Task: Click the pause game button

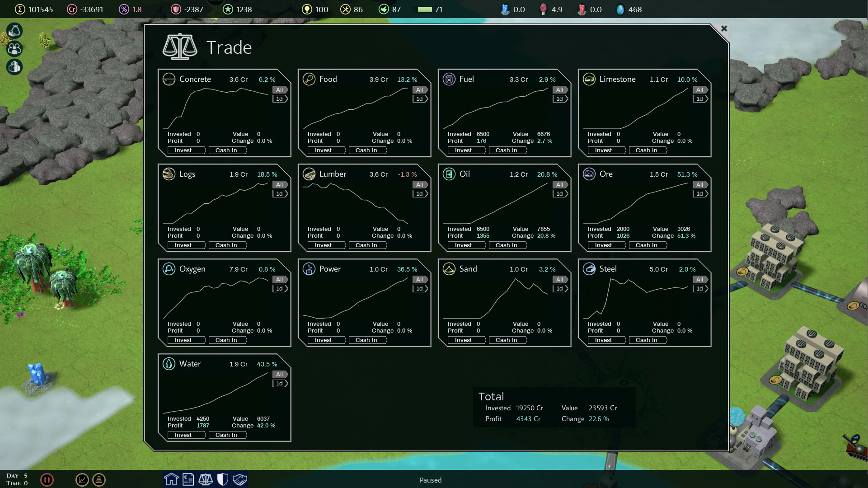Action: pyautogui.click(x=47, y=479)
